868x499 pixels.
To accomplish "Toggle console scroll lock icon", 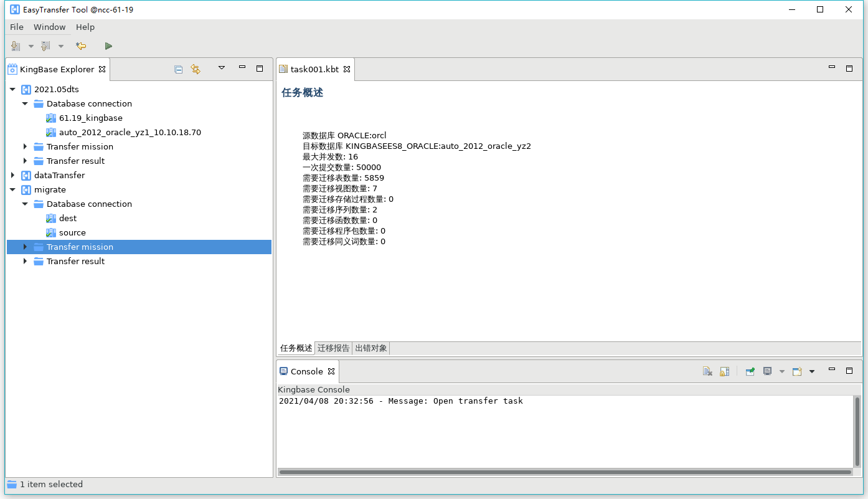I will 724,371.
